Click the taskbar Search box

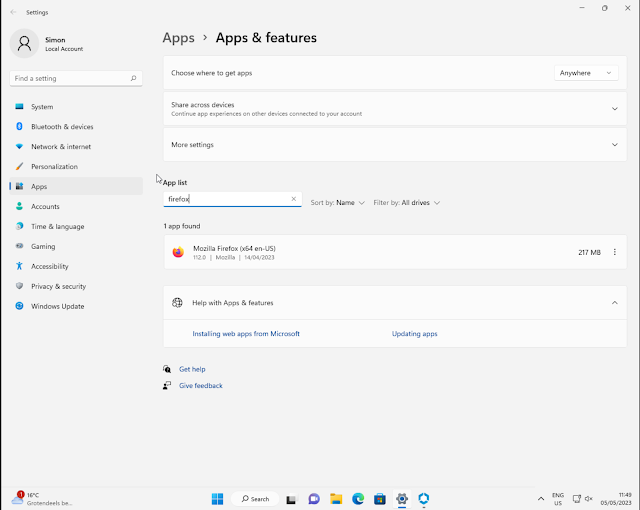[x=255, y=499]
